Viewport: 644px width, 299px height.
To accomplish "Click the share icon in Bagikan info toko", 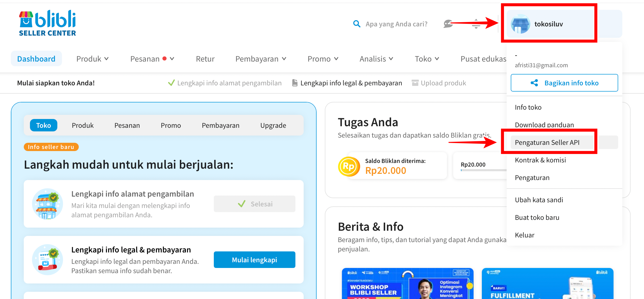I will point(534,83).
